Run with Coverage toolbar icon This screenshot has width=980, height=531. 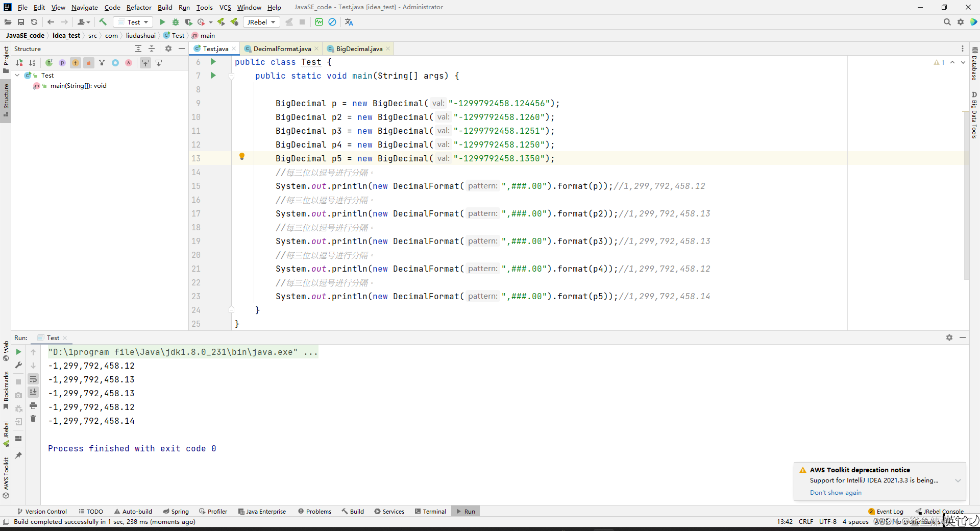pyautogui.click(x=188, y=22)
